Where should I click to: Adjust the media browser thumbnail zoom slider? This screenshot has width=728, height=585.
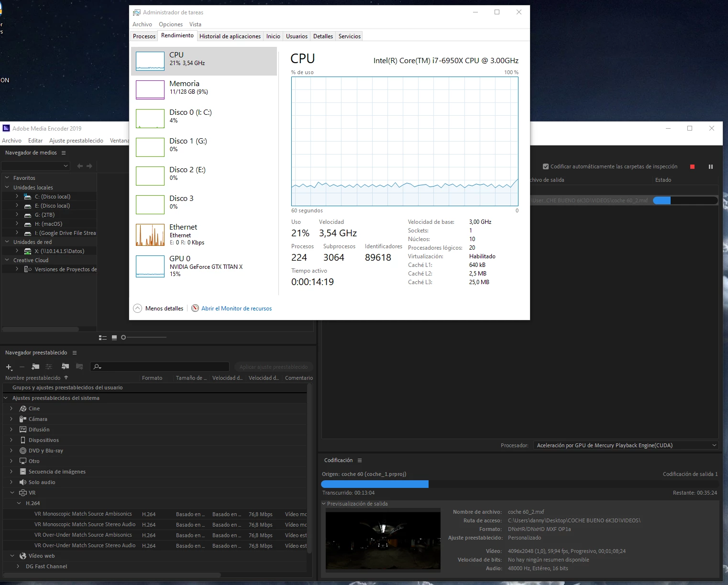[143, 338]
